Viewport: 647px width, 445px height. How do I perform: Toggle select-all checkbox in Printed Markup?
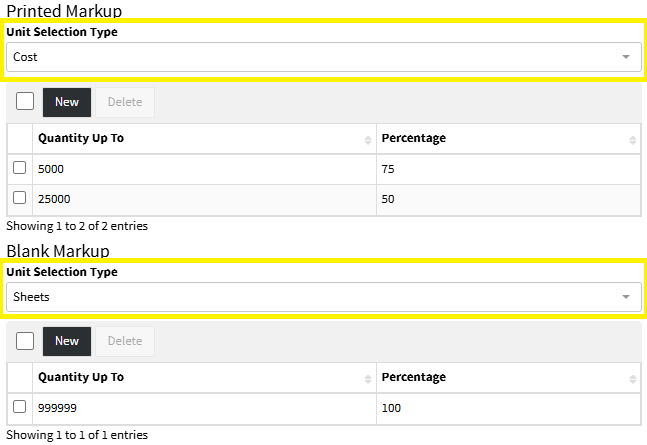pyautogui.click(x=25, y=101)
